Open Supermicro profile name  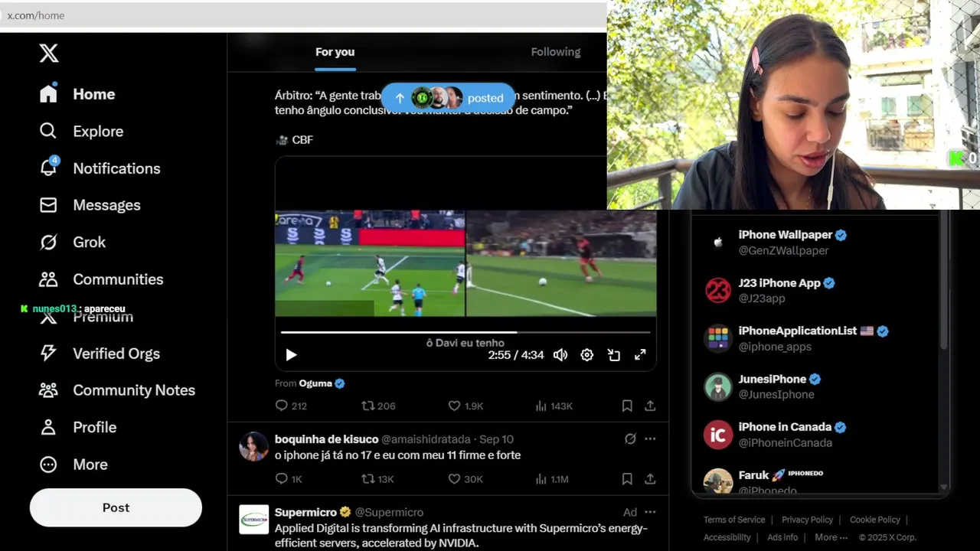pos(305,512)
